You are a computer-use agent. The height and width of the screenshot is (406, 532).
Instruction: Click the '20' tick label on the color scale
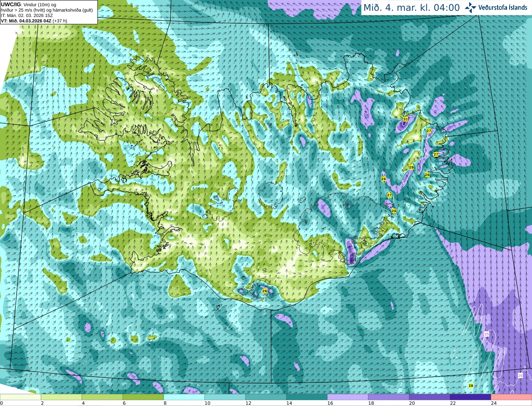pyautogui.click(x=412, y=403)
